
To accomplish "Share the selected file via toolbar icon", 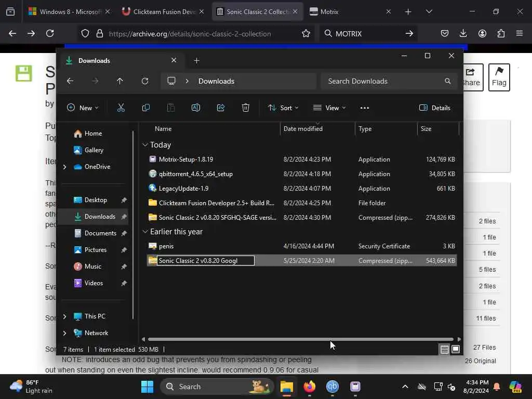I will (220, 108).
